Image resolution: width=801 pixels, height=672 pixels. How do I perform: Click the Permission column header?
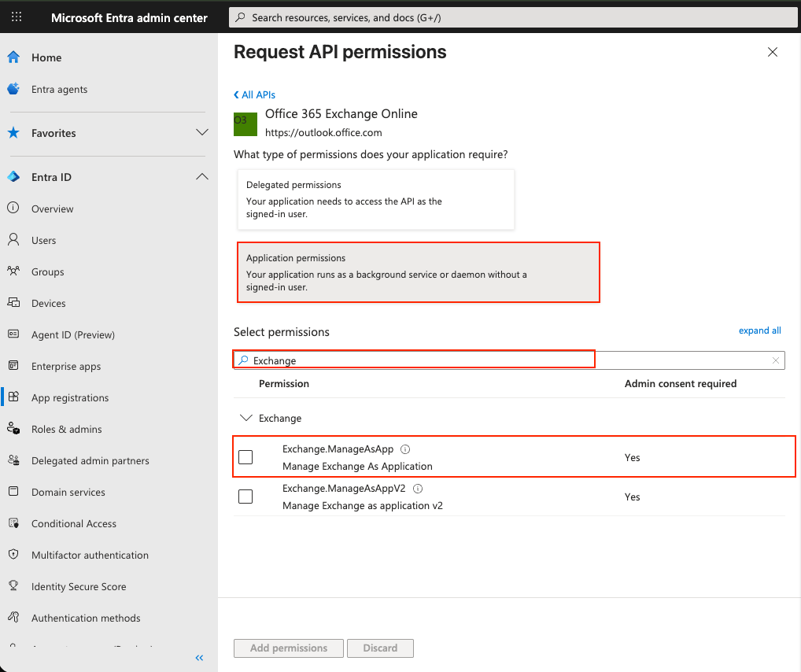pos(284,384)
